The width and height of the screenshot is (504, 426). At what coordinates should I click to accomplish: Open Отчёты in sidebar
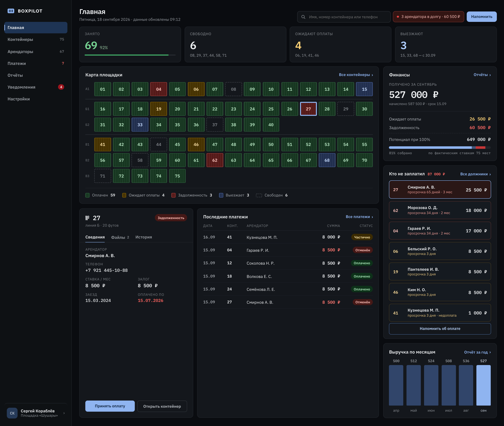(x=36, y=75)
